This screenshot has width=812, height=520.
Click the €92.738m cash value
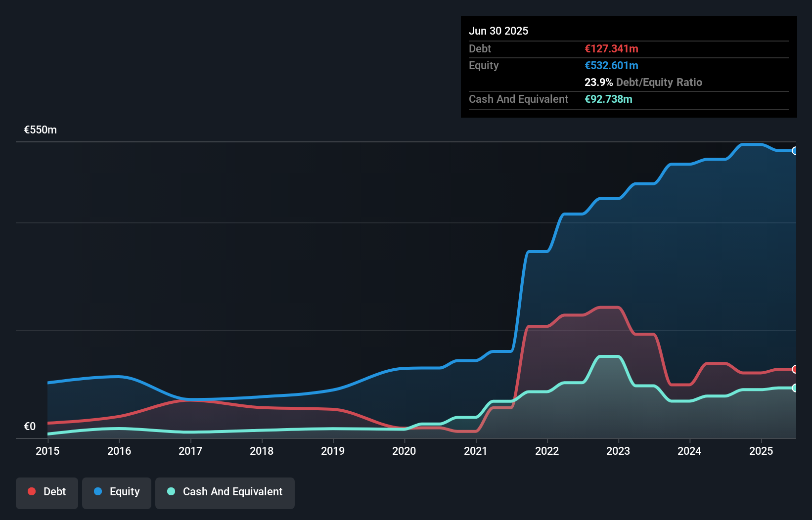[x=609, y=99]
